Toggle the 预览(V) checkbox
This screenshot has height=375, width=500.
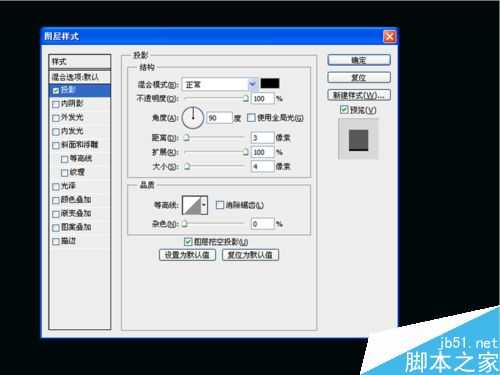tap(344, 110)
